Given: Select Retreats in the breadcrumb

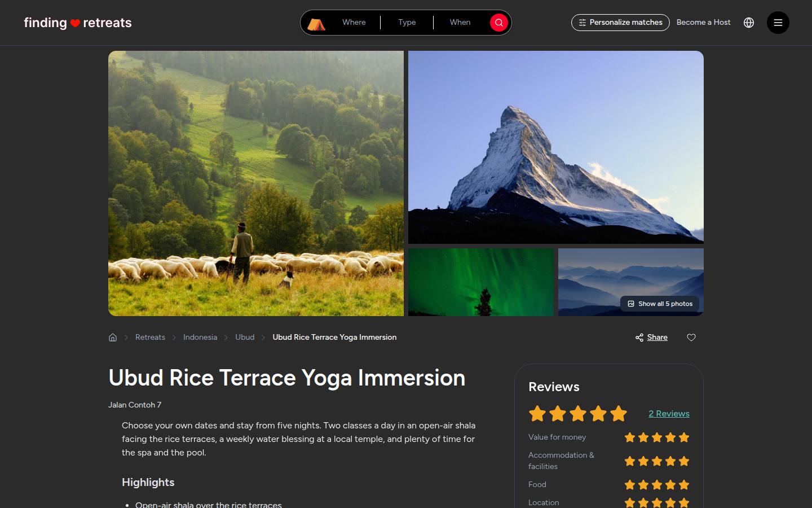Looking at the screenshot, I should [150, 338].
